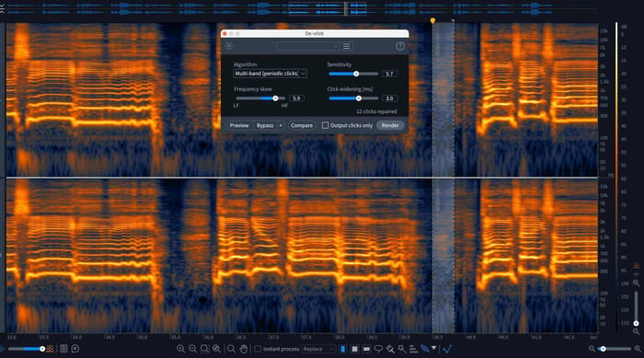The height and width of the screenshot is (358, 644).
Task: Click the '12 clicks repaired' status text
Action: pos(376,111)
